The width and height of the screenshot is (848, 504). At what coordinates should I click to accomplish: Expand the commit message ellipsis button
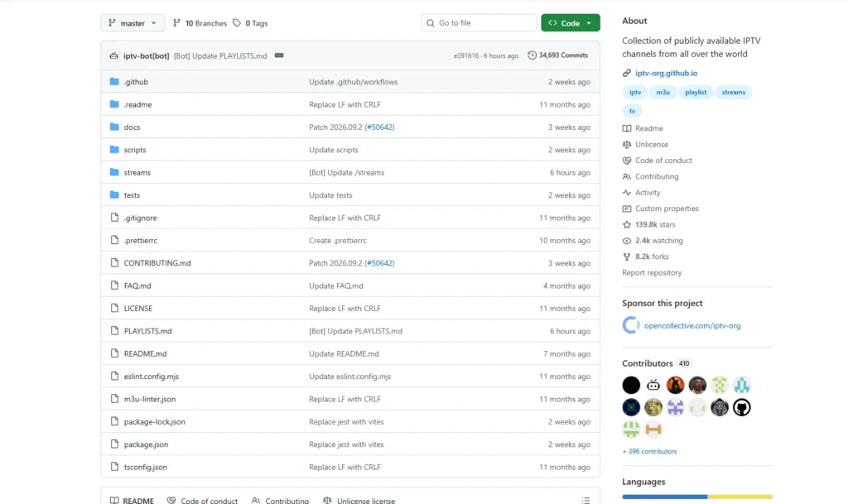coord(279,55)
